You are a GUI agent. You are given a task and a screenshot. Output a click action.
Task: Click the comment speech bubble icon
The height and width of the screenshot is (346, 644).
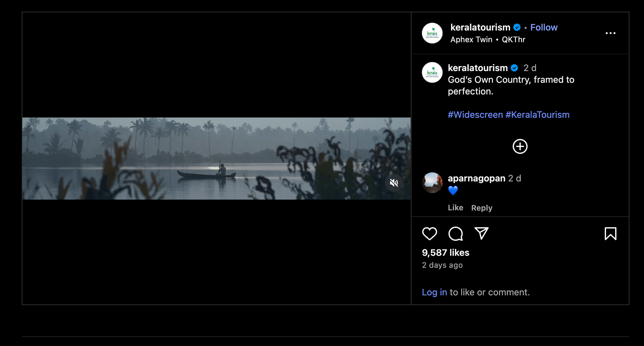coord(455,234)
